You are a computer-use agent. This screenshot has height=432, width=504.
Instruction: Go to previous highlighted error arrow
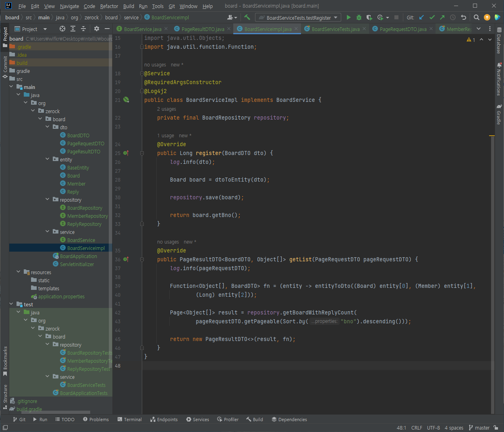click(481, 39)
